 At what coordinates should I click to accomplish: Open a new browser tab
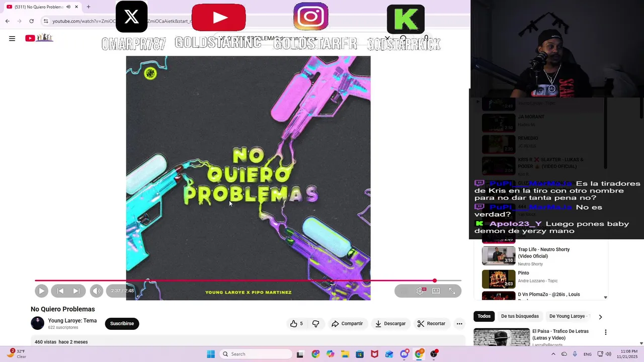coord(89,7)
